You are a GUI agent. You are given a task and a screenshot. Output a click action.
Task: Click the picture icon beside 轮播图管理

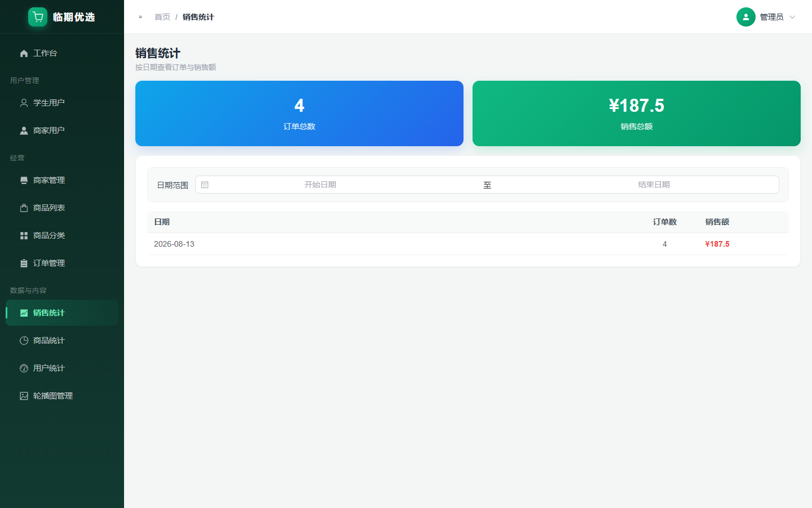pos(24,396)
